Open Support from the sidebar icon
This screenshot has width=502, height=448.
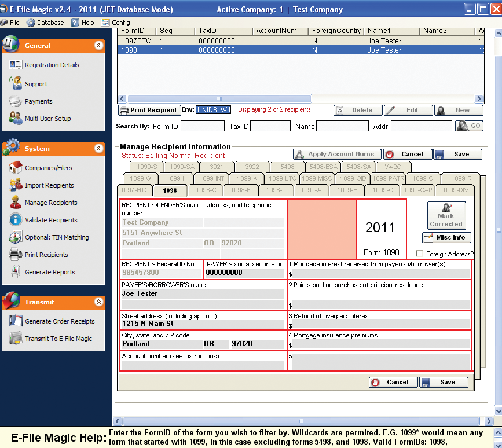15,83
